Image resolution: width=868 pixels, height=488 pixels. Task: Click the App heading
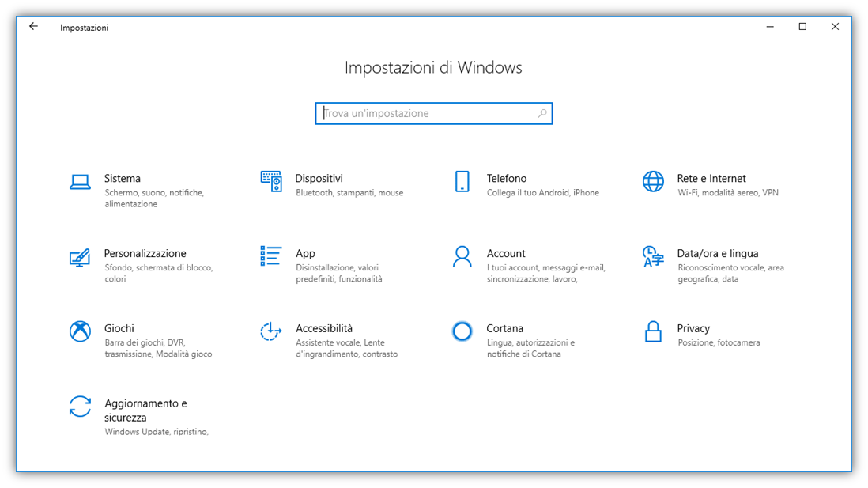click(305, 253)
